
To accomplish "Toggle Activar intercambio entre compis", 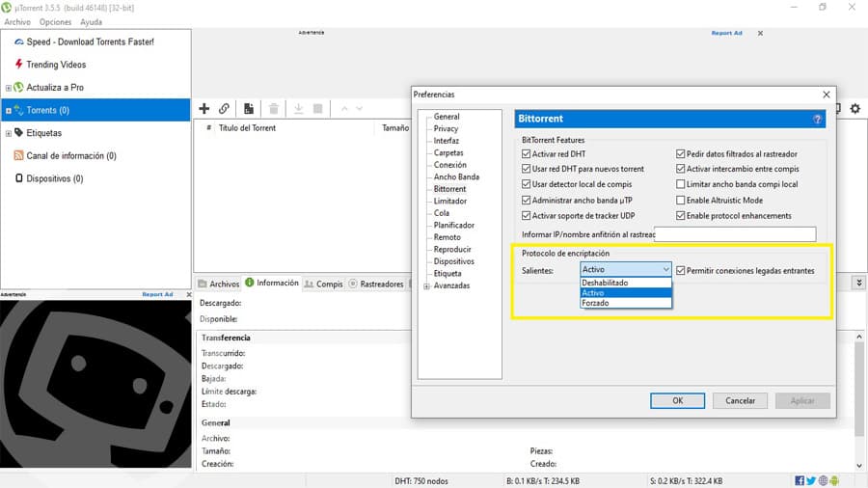I will pos(680,169).
